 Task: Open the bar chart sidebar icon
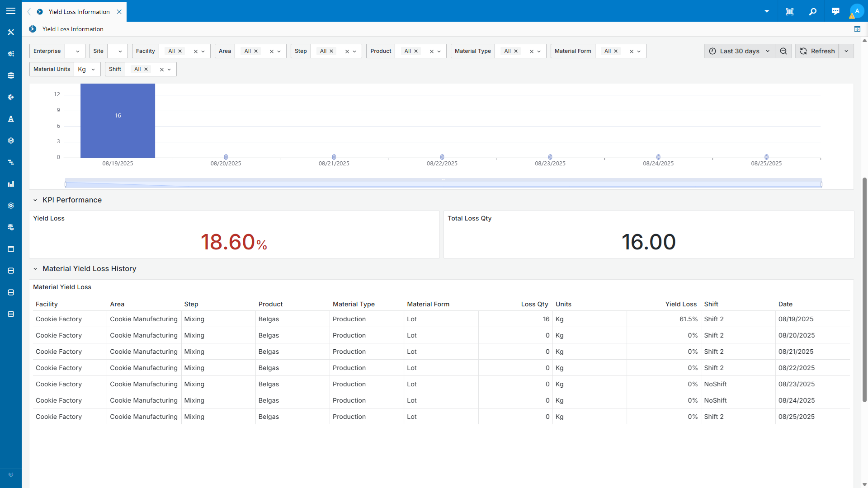(x=11, y=184)
